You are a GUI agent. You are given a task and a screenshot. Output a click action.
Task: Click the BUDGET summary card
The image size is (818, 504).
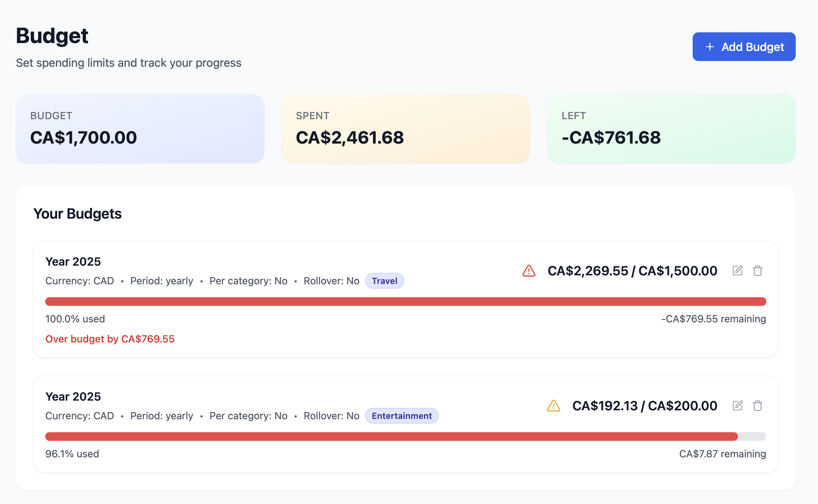[140, 128]
